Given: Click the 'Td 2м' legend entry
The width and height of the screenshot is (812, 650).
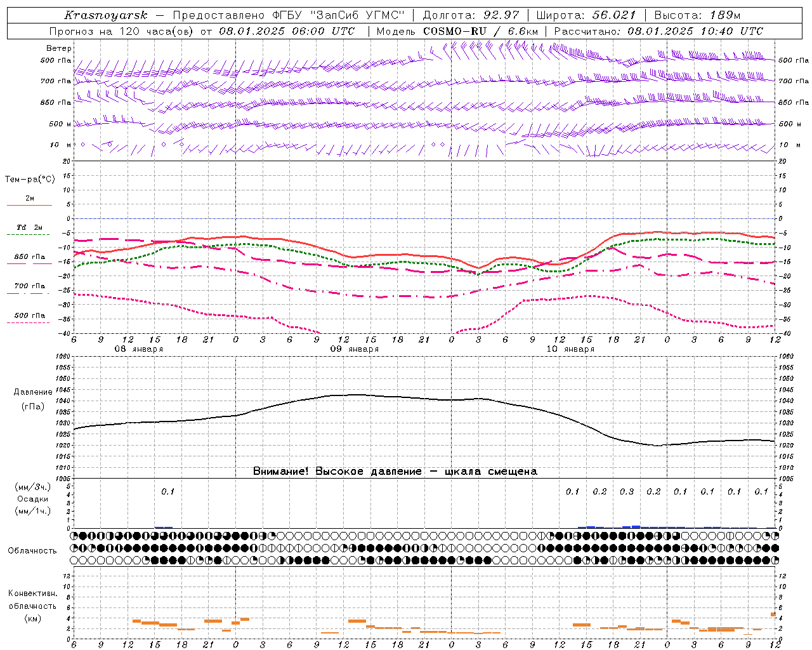Looking at the screenshot, I should coord(30,227).
